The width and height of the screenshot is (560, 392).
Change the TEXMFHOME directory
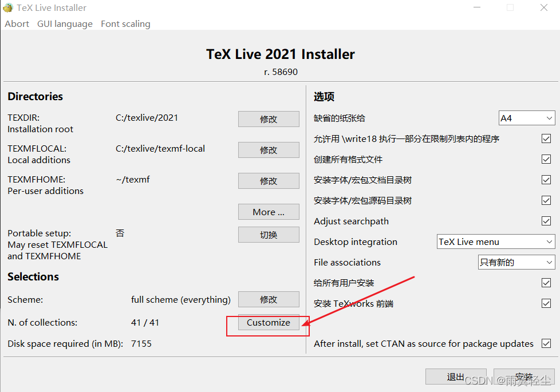(x=269, y=181)
